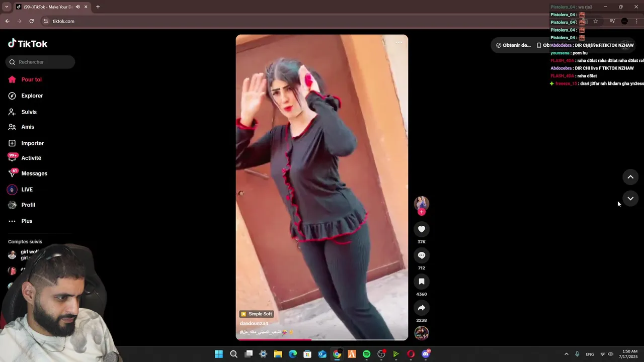Screen dimensions: 644x362
Task: Mute the TikTok tab audio
Action: [x=78, y=7]
